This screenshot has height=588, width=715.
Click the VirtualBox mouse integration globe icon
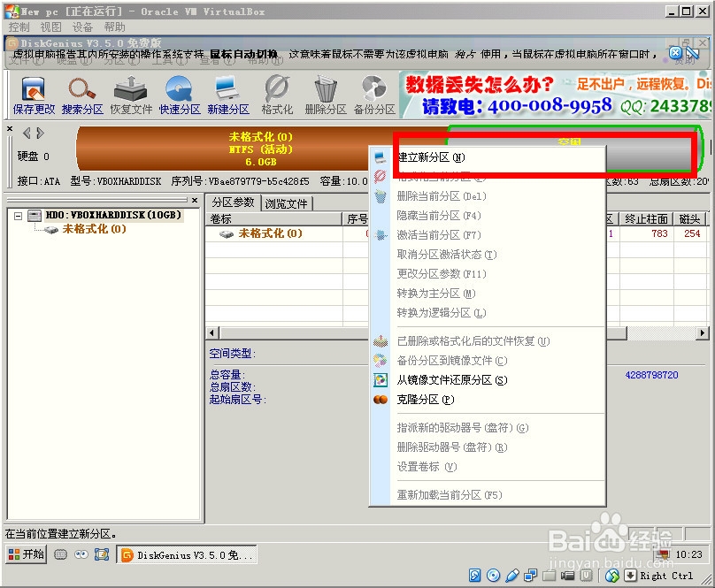pyautogui.click(x=612, y=577)
